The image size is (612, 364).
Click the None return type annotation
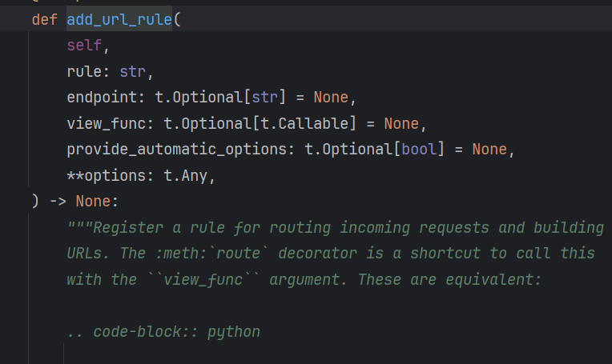coord(93,202)
